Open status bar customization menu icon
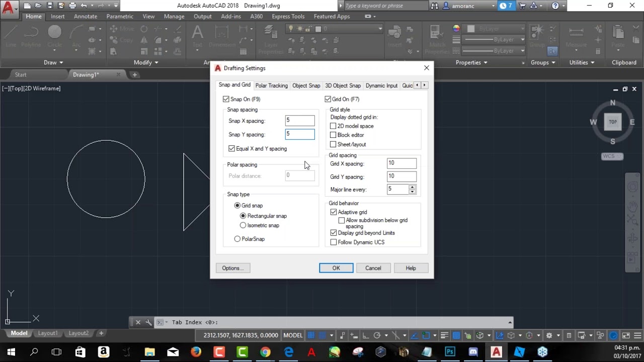 point(637,335)
